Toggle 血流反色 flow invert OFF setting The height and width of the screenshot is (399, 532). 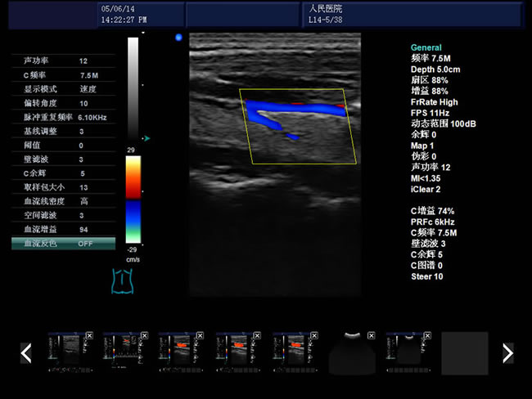(63, 244)
